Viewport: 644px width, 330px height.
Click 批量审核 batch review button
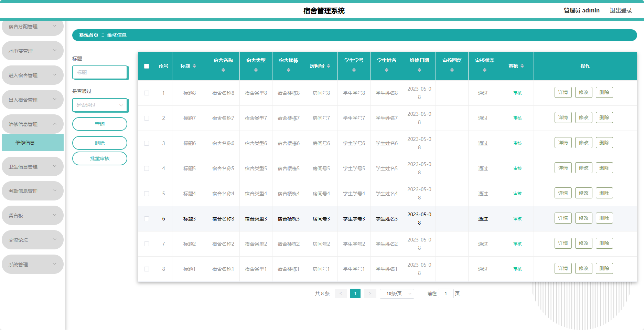(x=100, y=158)
